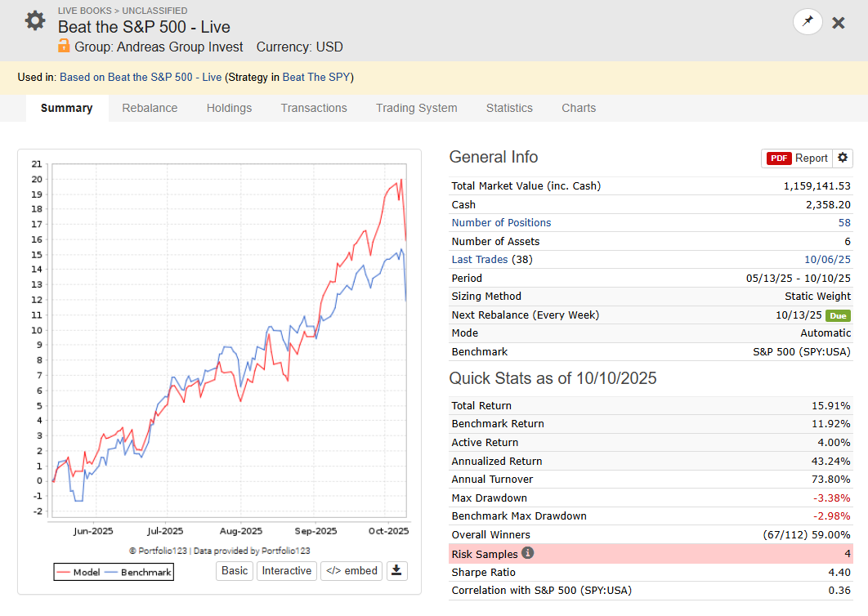Click the </> embed button

coord(351,570)
